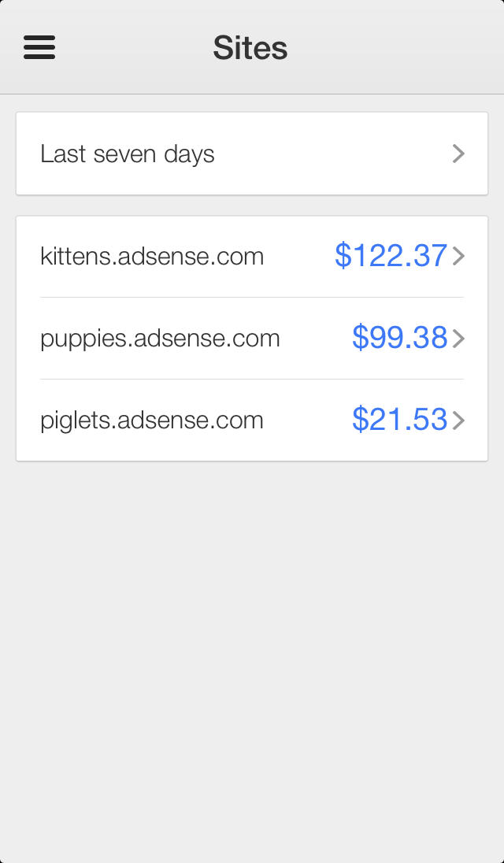Choose the piglets.adsense.com site name
504x863 pixels.
coord(152,420)
